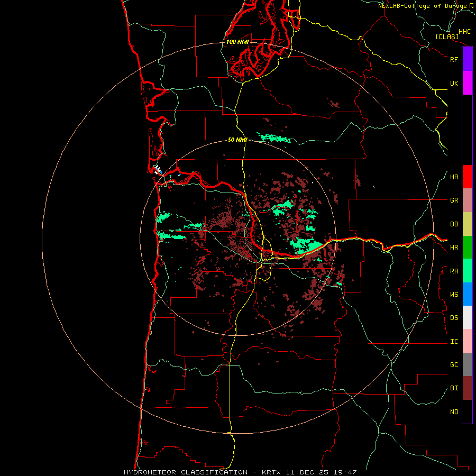Click the Hydrometeor Classification KRTX timestamp caption

coord(240,472)
